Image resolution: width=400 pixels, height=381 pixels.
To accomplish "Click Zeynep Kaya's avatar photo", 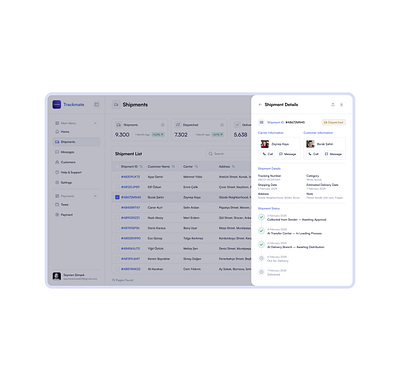I will pyautogui.click(x=265, y=144).
